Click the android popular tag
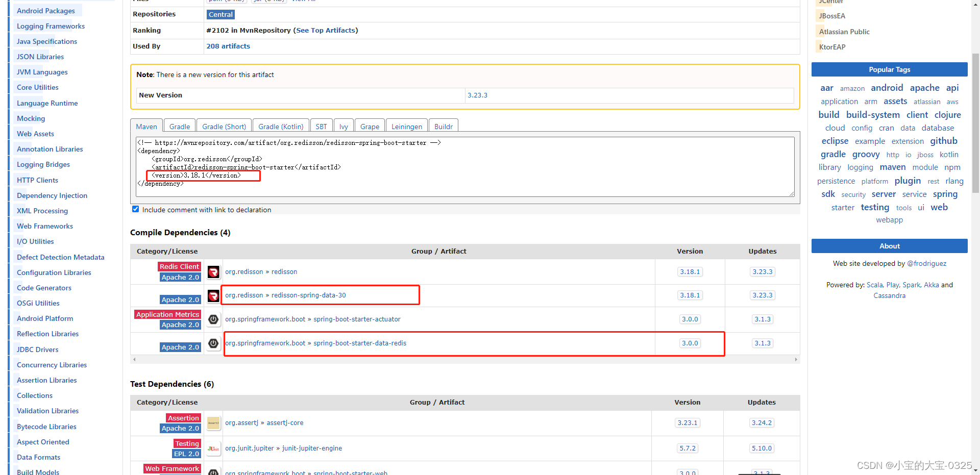The image size is (980, 475). [887, 88]
